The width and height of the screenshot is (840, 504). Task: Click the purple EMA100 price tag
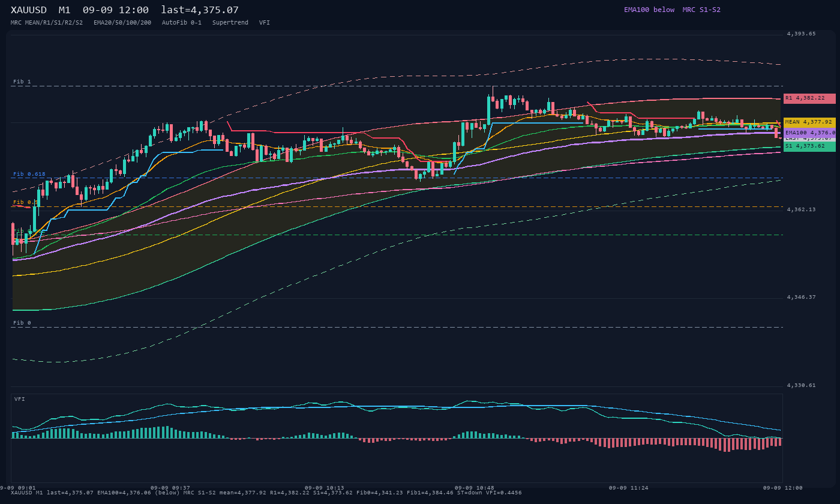tap(809, 133)
